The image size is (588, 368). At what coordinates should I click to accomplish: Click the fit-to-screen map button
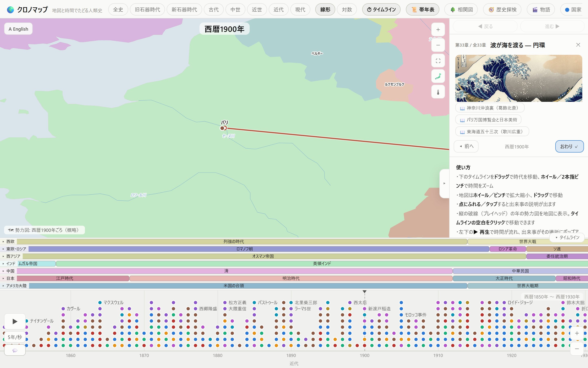(438, 61)
